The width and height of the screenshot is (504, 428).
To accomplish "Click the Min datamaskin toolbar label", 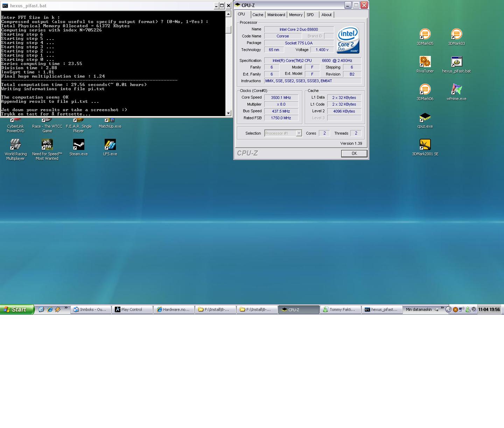I will coord(419,309).
